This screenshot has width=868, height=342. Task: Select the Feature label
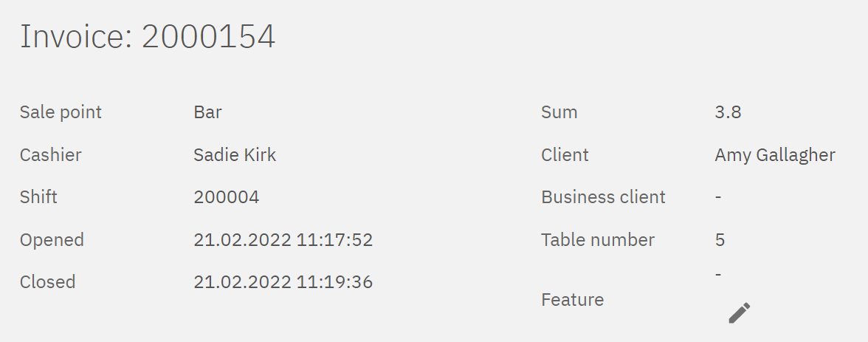[x=572, y=300]
